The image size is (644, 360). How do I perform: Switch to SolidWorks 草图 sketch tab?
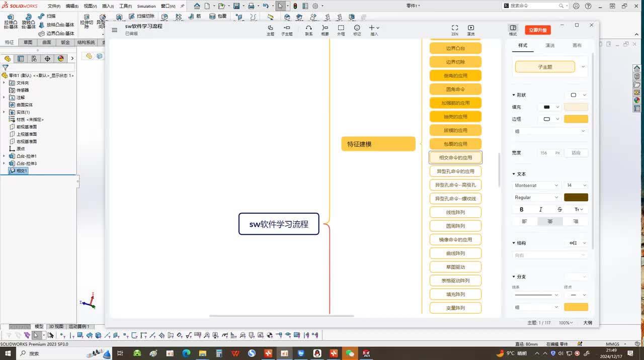(28, 43)
